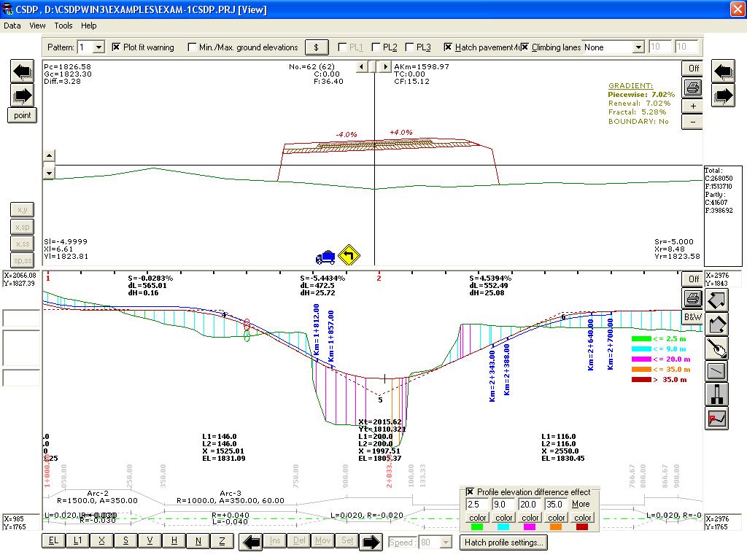Print the cross-section view

(x=693, y=87)
